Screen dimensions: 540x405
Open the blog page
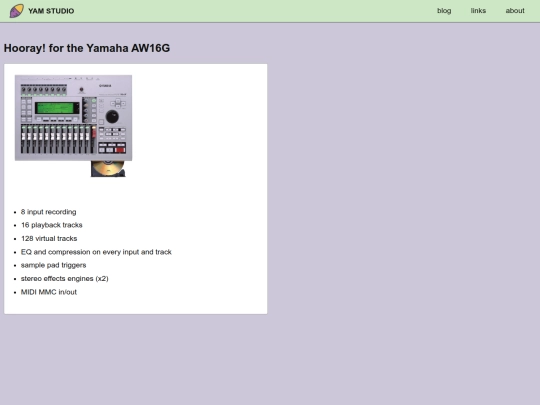444,11
